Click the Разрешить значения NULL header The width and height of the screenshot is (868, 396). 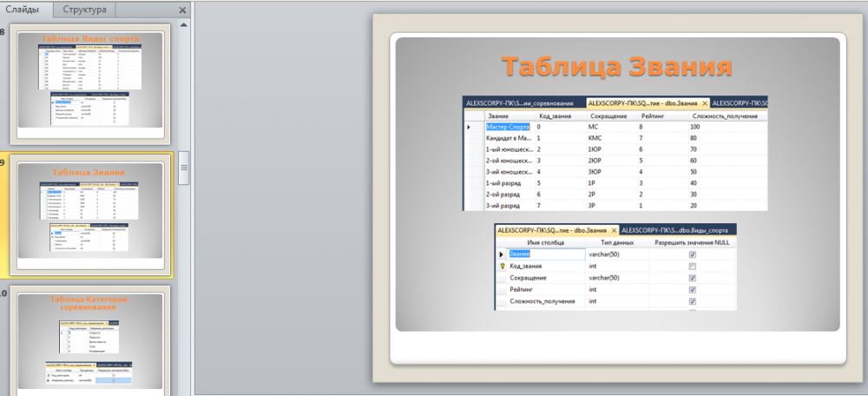tap(693, 242)
